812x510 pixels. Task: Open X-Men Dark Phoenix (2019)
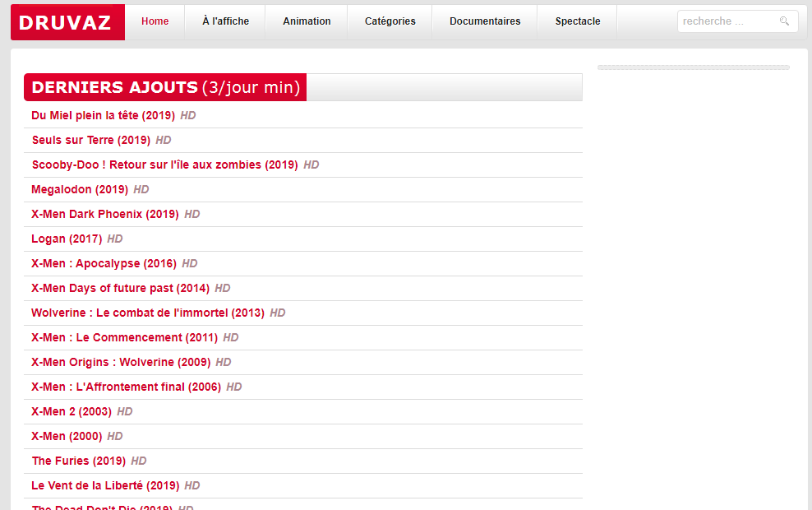coord(105,215)
